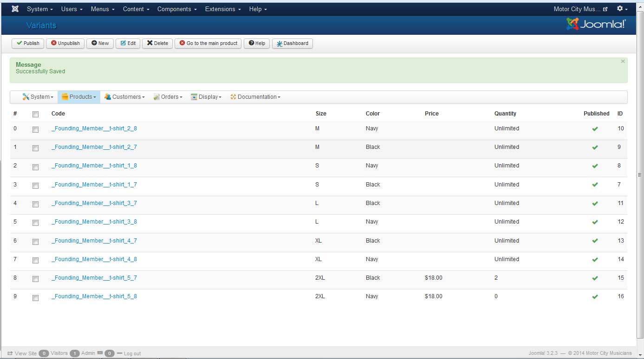Image resolution: width=644 pixels, height=359 pixels.
Task: Click the Joomla! brand logo on the right
Action: (x=596, y=24)
